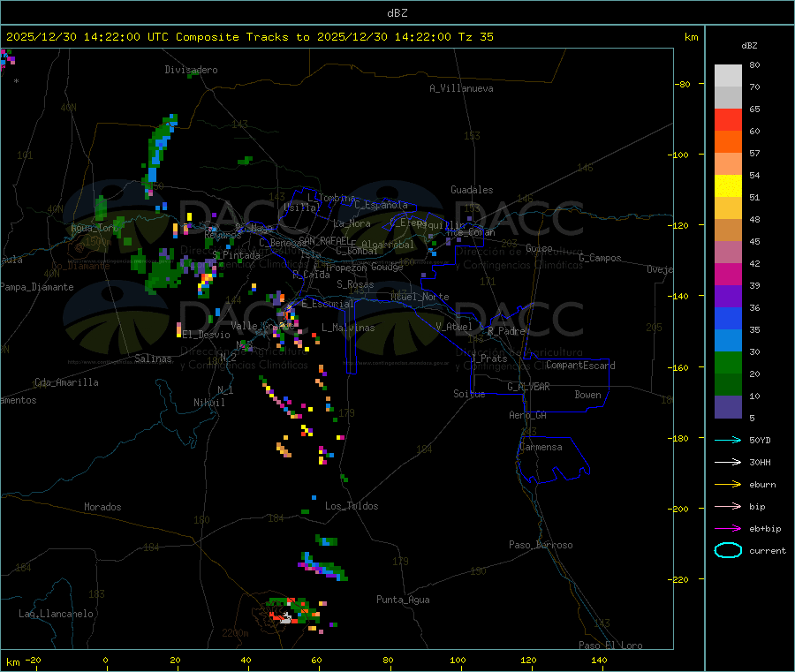This screenshot has width=795, height=672.
Task: Click the 'Lag.Llancanelo' place label
Action: click(56, 614)
